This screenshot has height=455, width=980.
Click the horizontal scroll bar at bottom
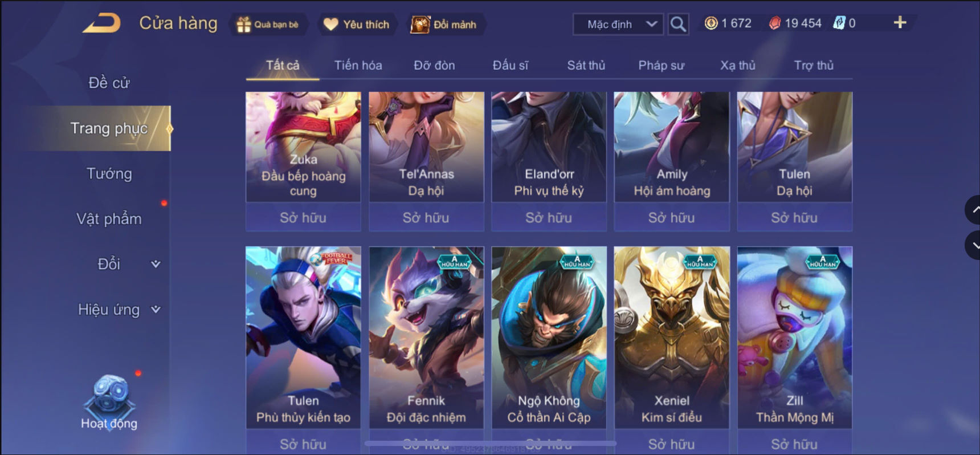(x=490, y=443)
